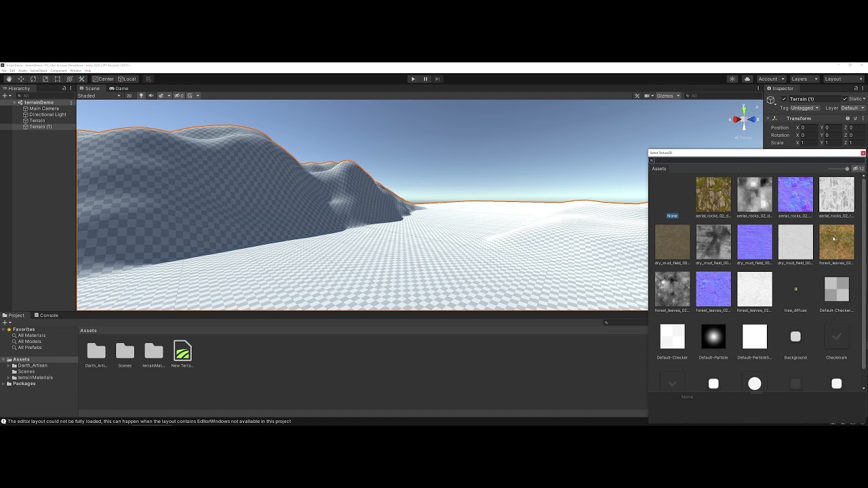Screen dimensions: 868x488
Task: Click the Step frame button
Action: coord(437,79)
